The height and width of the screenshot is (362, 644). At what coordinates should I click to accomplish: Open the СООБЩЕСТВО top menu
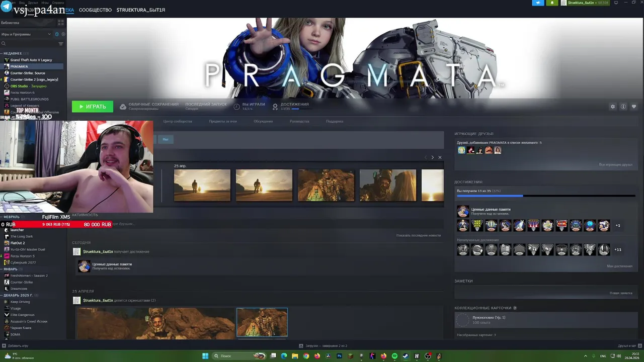[95, 10]
